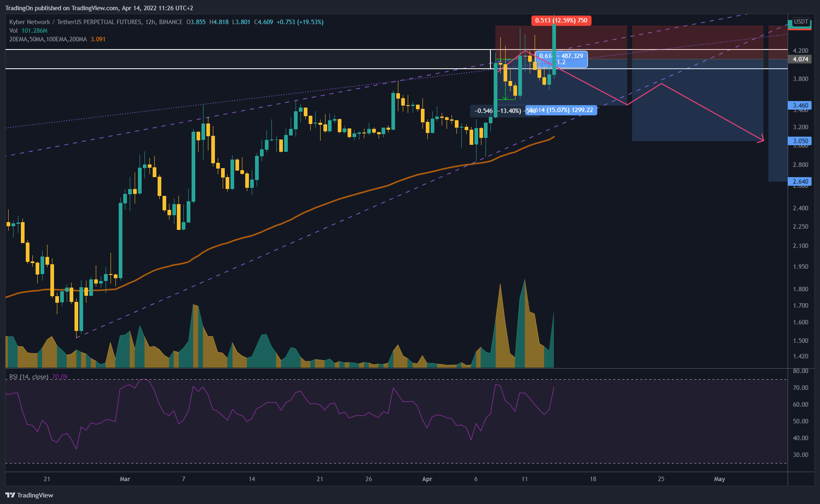Click the 3.460 price tag on the axis

(x=800, y=106)
